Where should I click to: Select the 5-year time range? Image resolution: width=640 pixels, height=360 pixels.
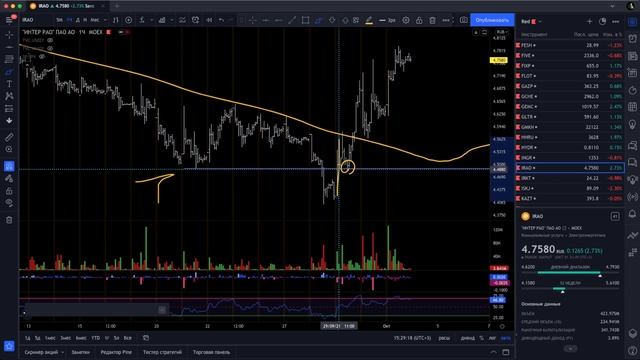[x=116, y=338]
